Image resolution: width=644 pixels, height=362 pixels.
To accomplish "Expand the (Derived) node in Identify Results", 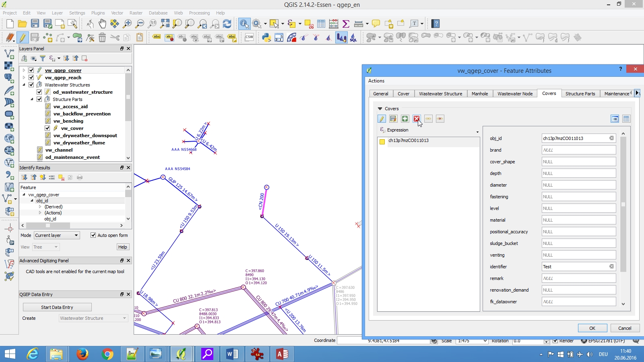I will click(x=40, y=207).
